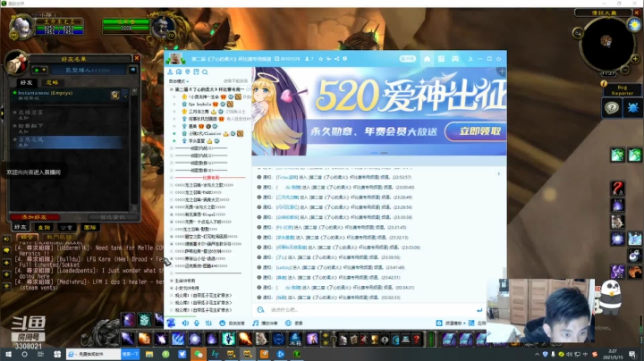Image resolution: width=644 pixels, height=361 pixels.
Task: Click the search magnifier in YY sidebar
Action: [x=205, y=72]
